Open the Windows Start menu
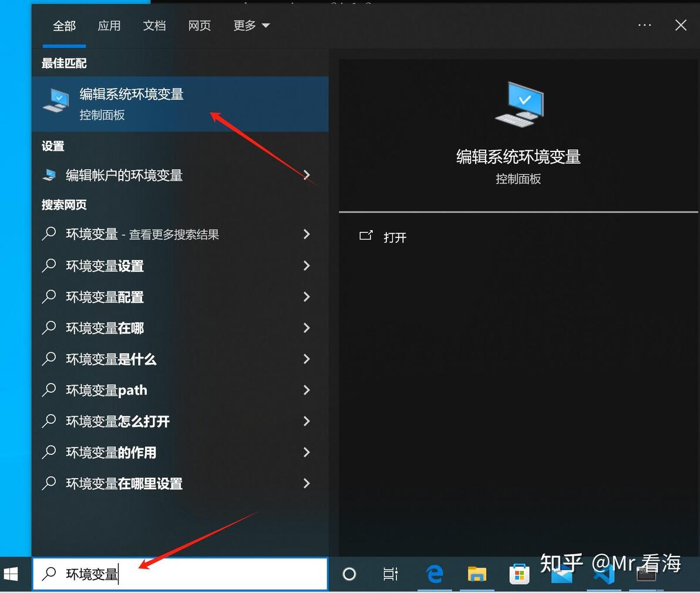700x593 pixels. [x=11, y=574]
